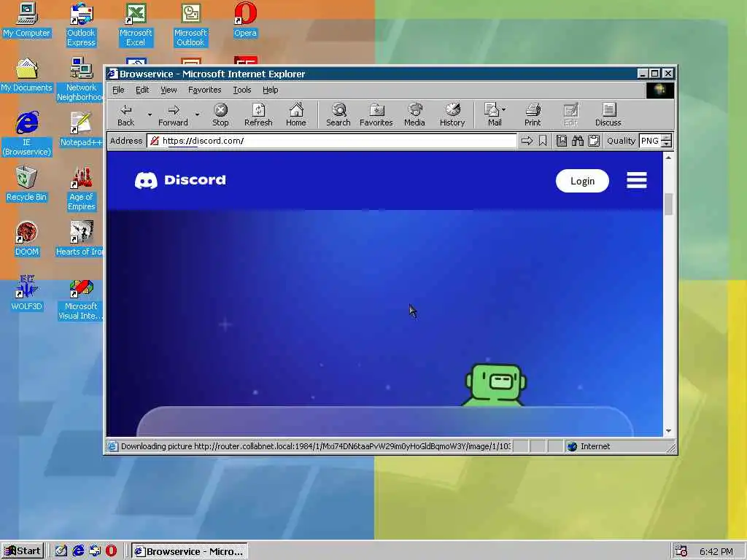Select the Age of Empires desktop icon
Viewport: 747px width, 560px height.
pos(82,189)
